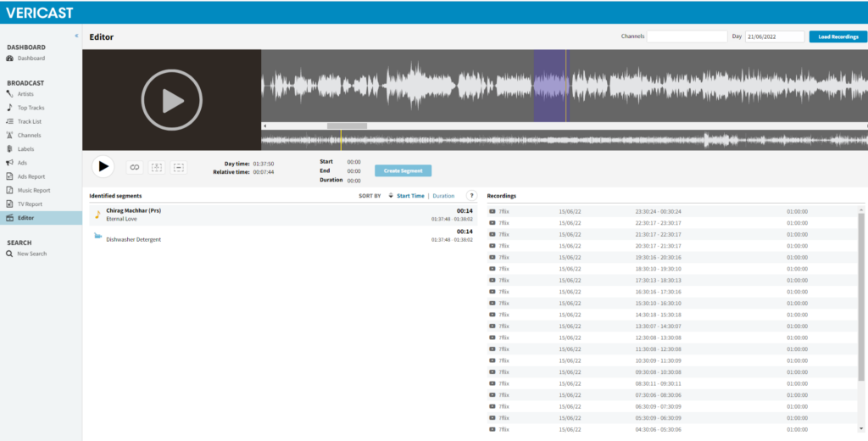The width and height of the screenshot is (868, 441).
Task: Open the help question mark icon
Action: point(471,196)
